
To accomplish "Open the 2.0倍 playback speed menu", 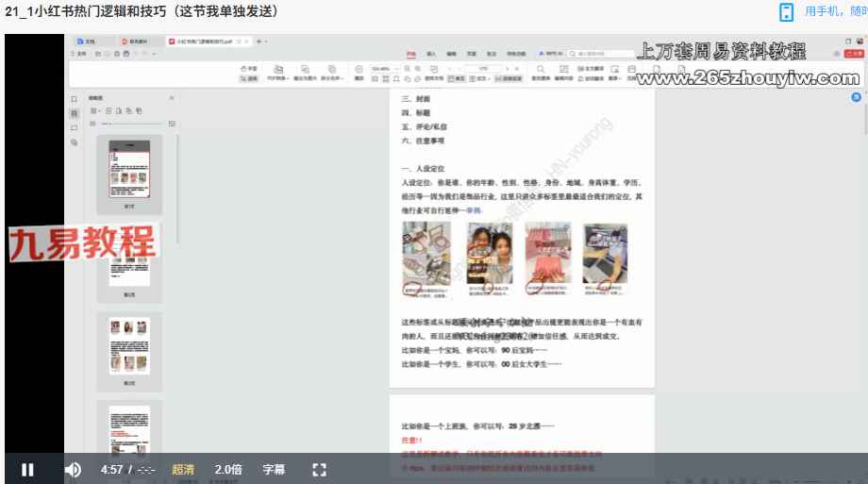I will point(228,470).
